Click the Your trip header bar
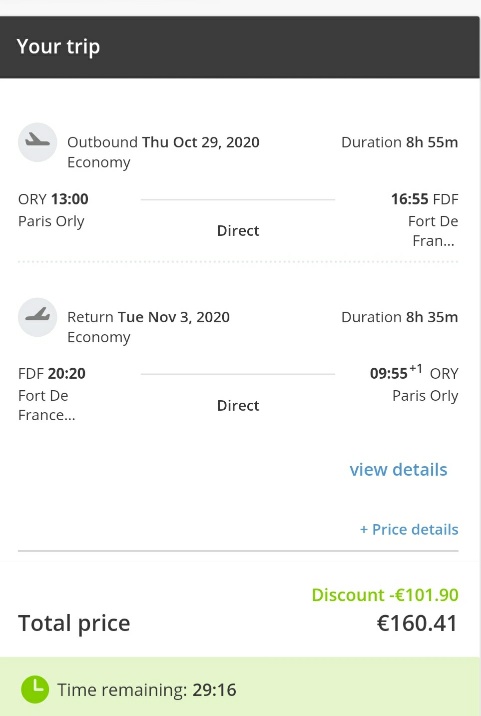This screenshot has height=716, width=481. [x=240, y=47]
